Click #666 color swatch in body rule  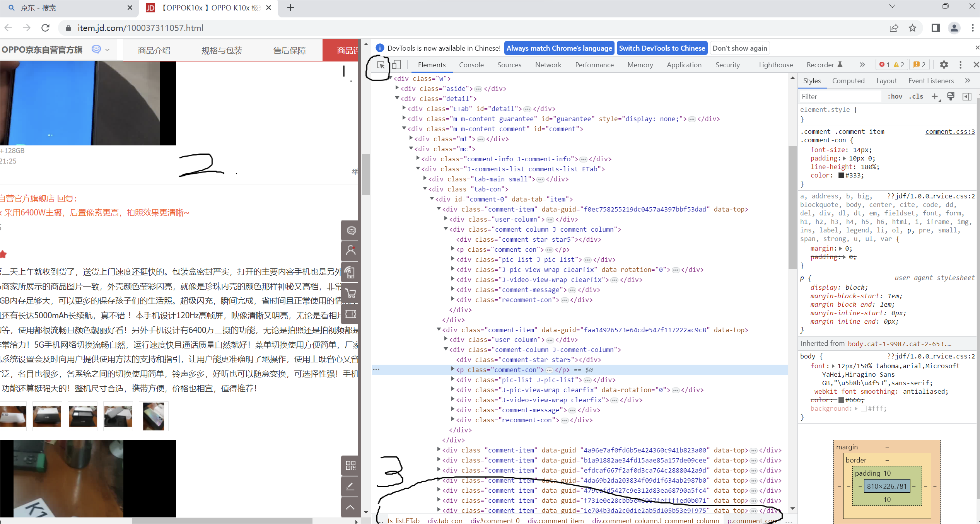[x=841, y=400]
